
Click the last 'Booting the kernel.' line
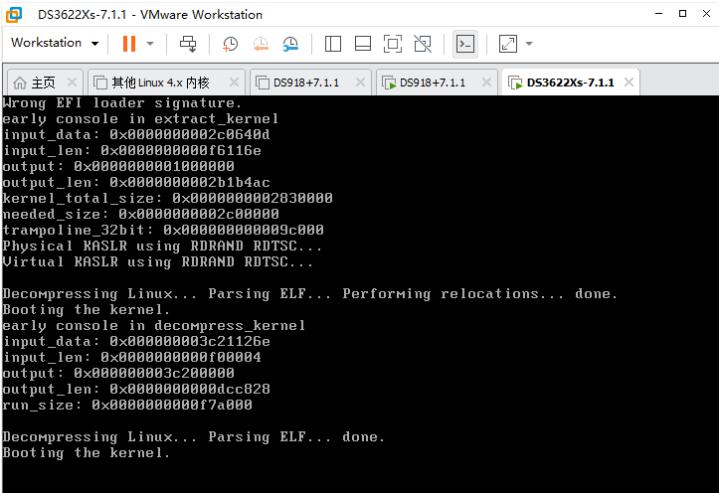(x=86, y=453)
